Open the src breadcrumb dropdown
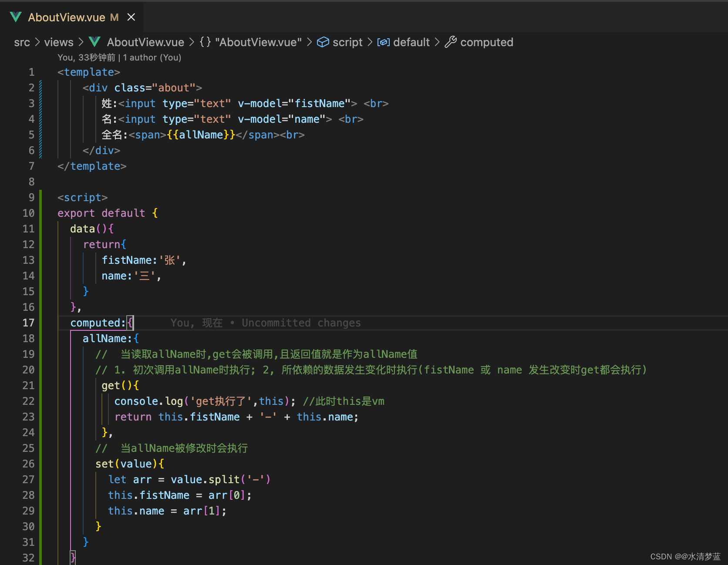 (x=22, y=42)
